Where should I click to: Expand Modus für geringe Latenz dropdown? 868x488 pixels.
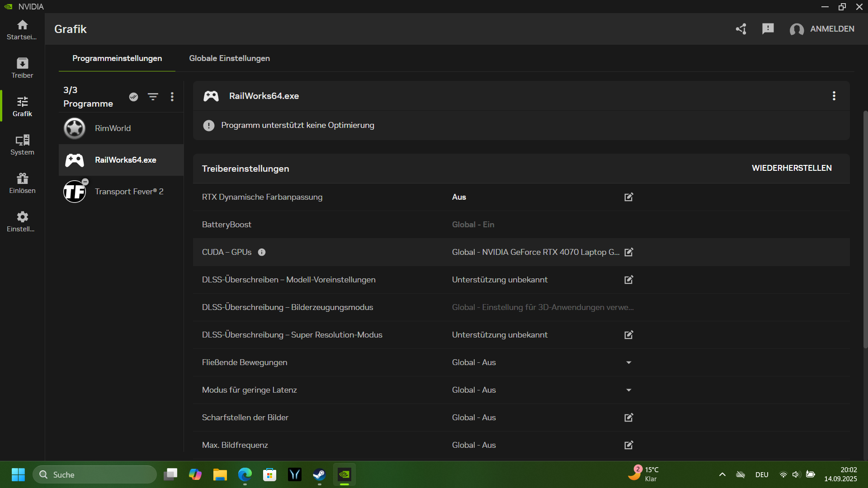tap(628, 390)
